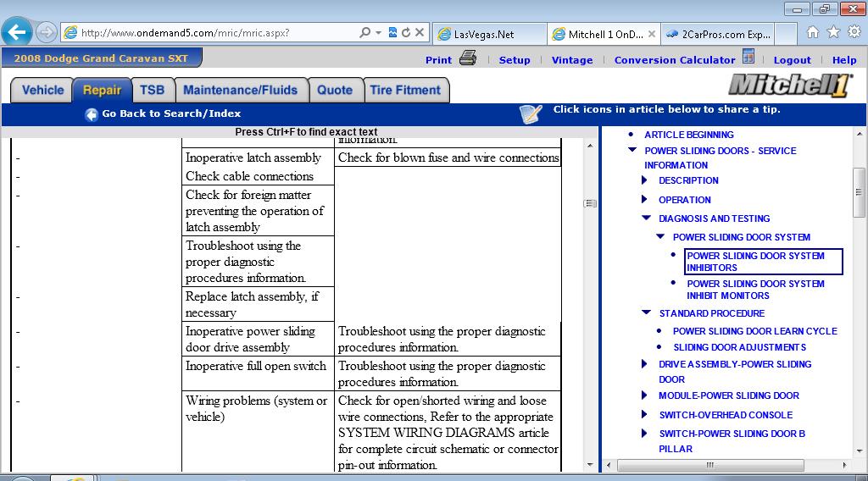
Task: Click the article scroll-down arrow
Action: (x=590, y=464)
